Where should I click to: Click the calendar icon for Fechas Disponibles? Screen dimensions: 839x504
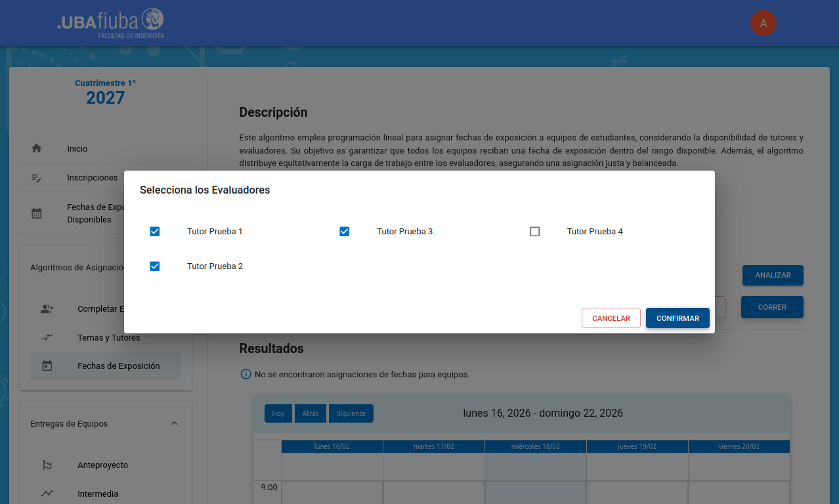click(x=37, y=213)
